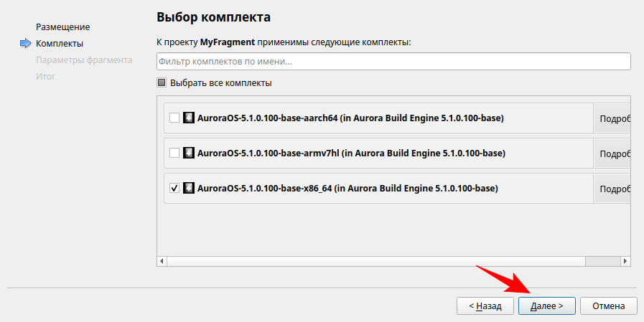Click the x86_64 kit device icon

point(189,188)
